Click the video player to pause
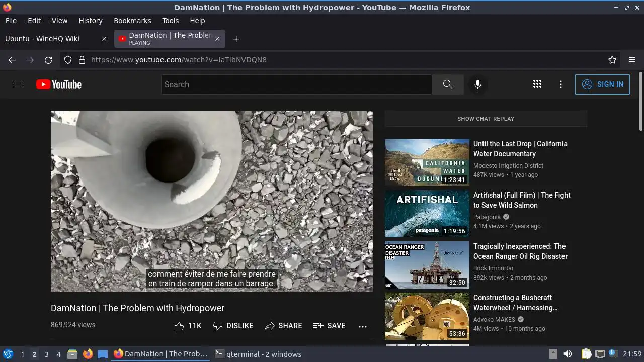This screenshot has height=362, width=644. (212, 201)
